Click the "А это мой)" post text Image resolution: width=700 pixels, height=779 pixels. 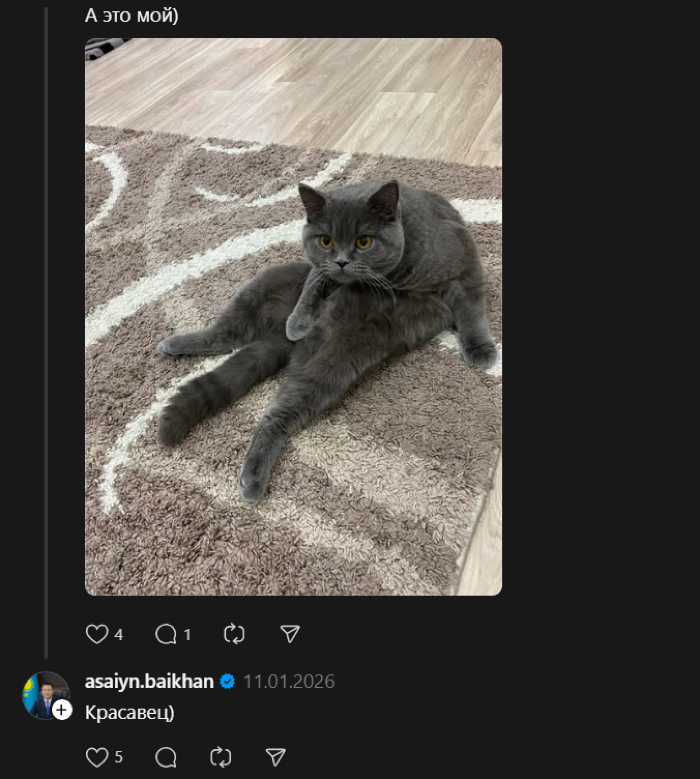point(132,16)
